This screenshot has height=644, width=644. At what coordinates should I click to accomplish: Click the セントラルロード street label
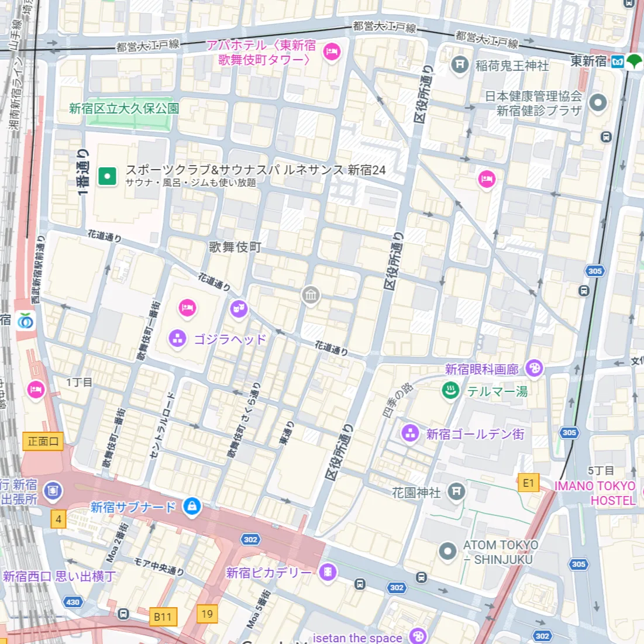tap(162, 425)
